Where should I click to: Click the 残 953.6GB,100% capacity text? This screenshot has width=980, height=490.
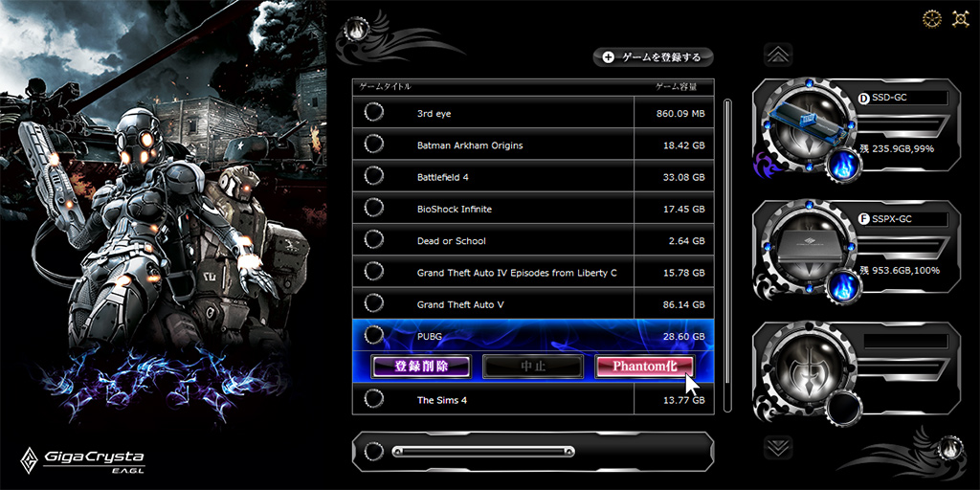pyautogui.click(x=900, y=270)
